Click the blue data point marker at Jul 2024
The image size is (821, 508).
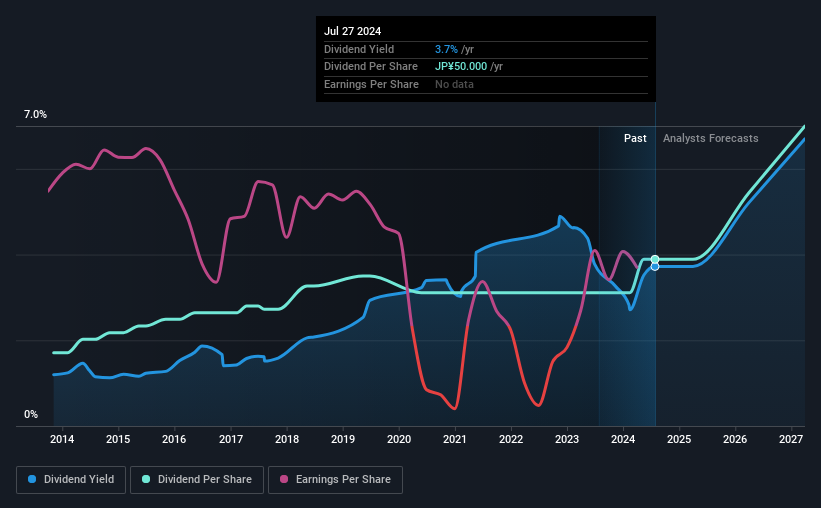(655, 267)
